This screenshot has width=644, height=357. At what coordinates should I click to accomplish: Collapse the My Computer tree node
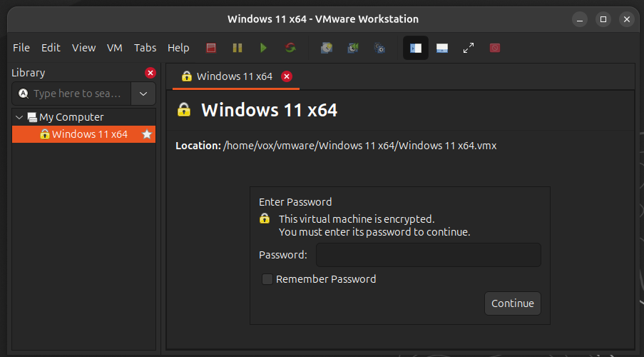[19, 117]
